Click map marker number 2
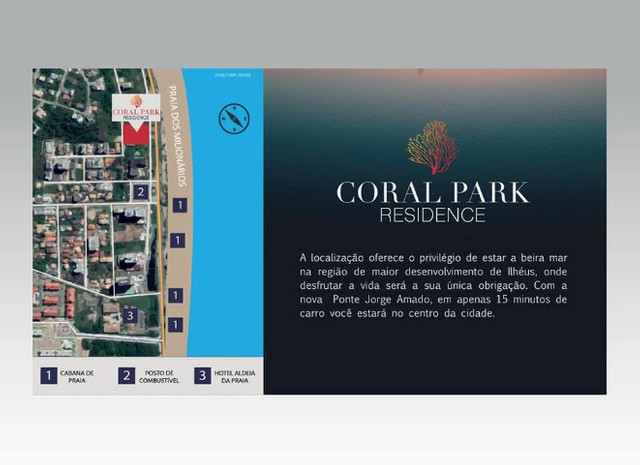 141,191
